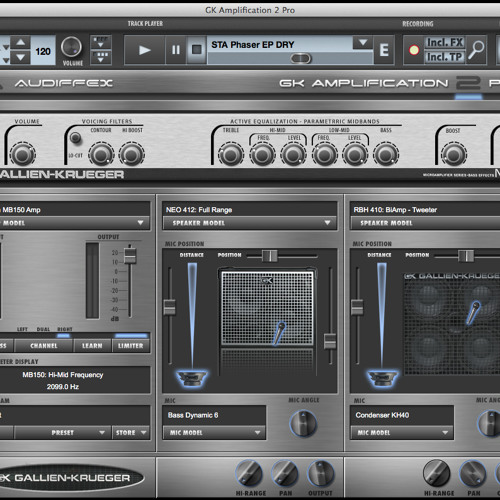Open Speaker Model dropdown for RBH 410
Image resolution: width=500 pixels, height=500 pixels.
point(425,223)
